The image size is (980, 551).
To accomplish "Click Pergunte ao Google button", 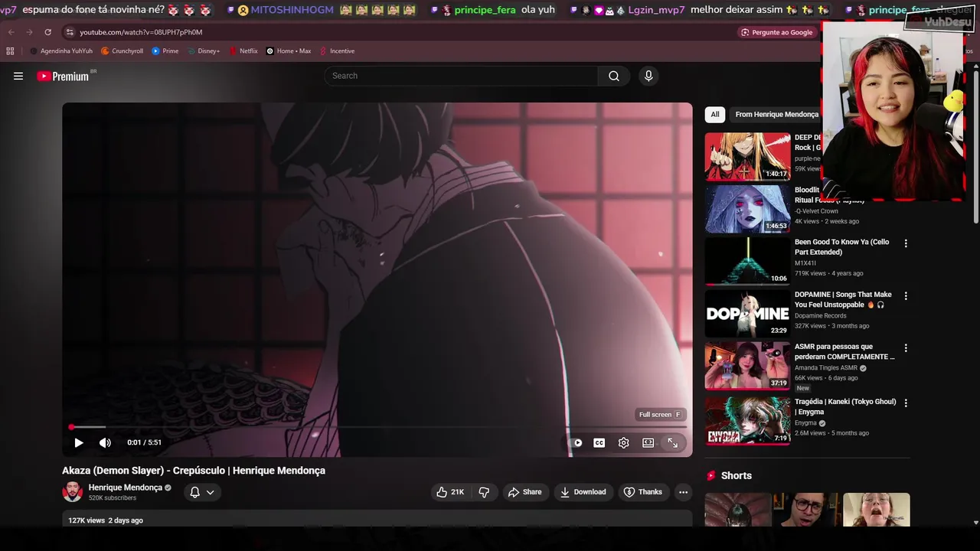I will tap(777, 32).
